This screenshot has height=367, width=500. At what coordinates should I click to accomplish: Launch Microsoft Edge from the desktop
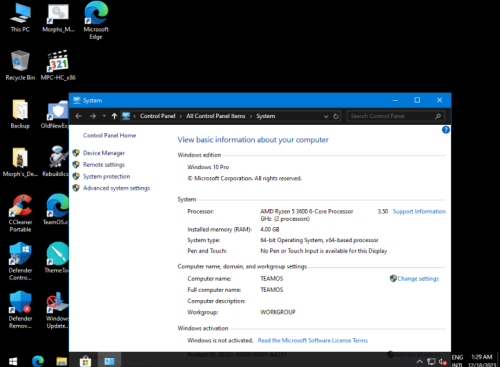96,20
